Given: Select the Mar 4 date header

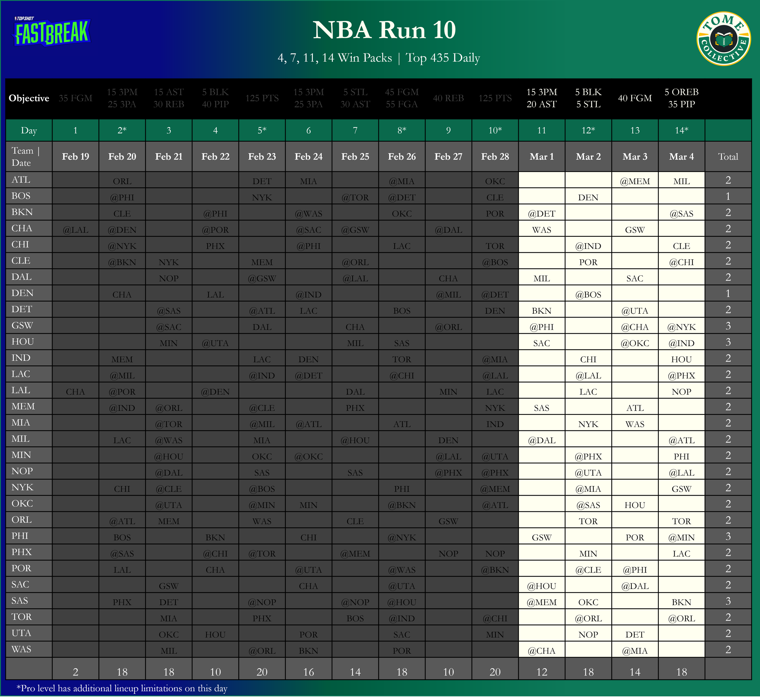Looking at the screenshot, I should tap(681, 157).
